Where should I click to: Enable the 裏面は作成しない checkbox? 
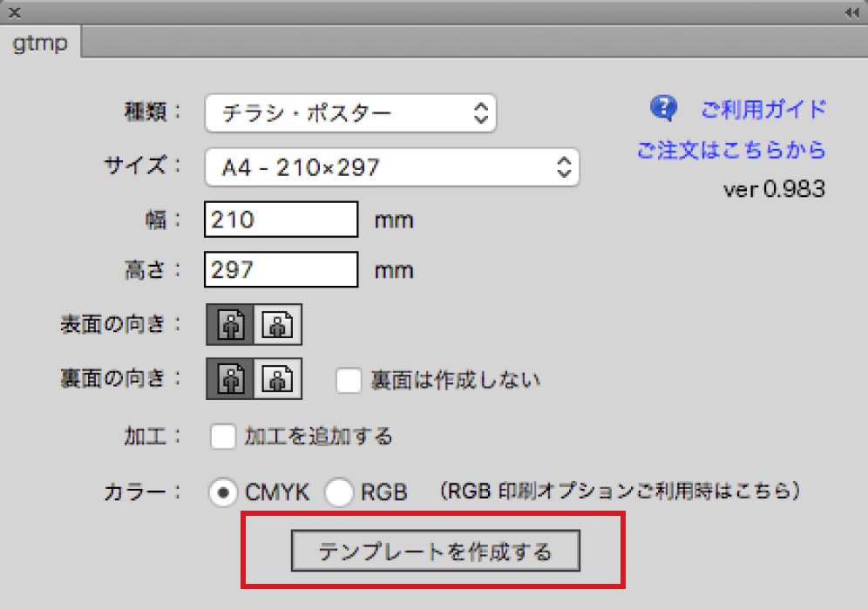[x=349, y=381]
